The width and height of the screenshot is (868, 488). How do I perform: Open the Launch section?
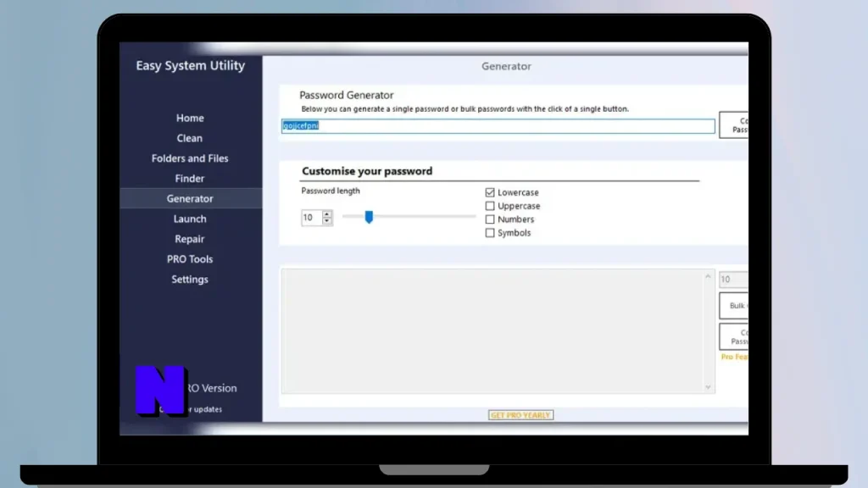190,219
